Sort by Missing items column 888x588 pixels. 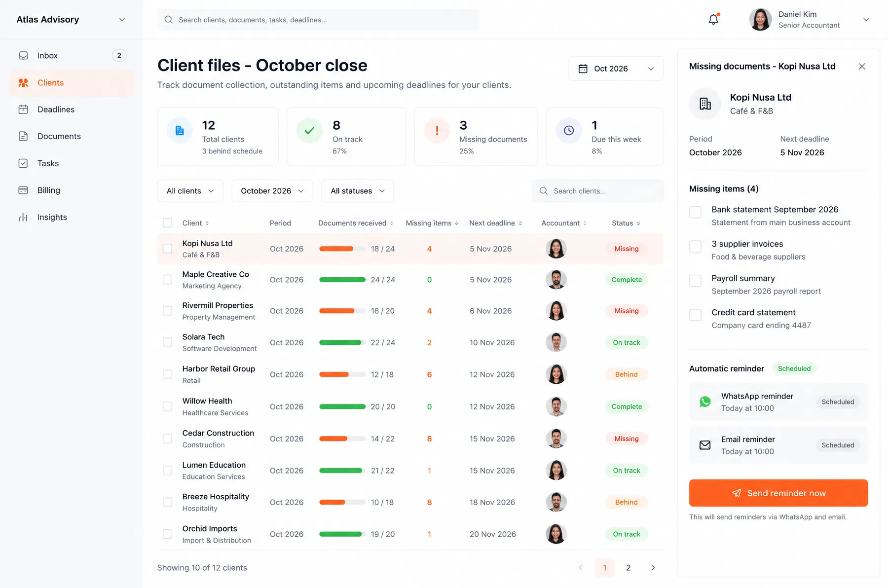click(x=432, y=223)
